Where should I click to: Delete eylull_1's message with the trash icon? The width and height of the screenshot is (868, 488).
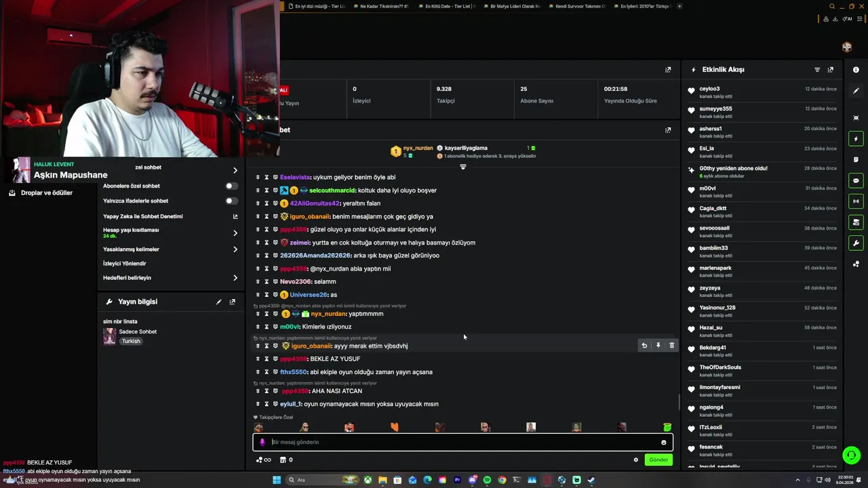coord(258,404)
